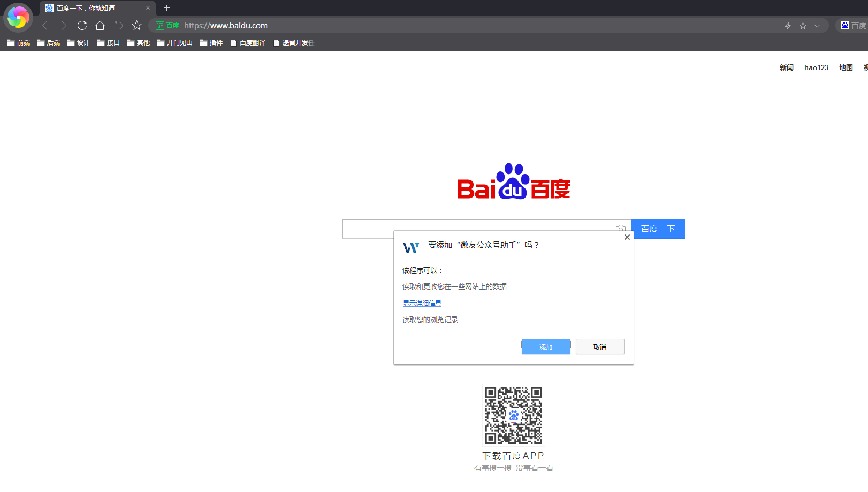The height and width of the screenshot is (492, 868).
Task: Click the browser reload icon
Action: (x=82, y=26)
